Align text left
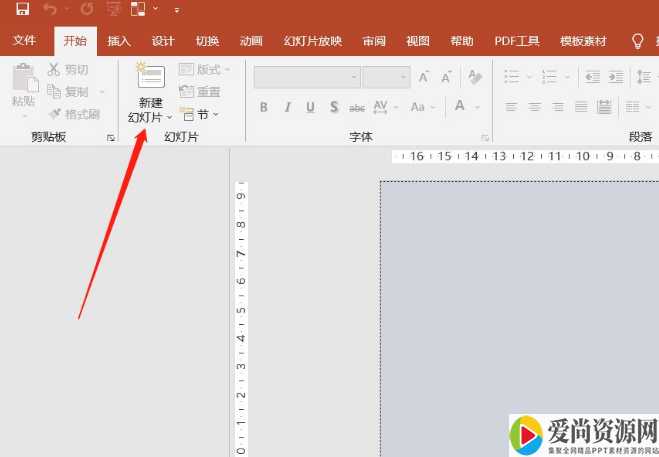The image size is (659, 457). [x=511, y=107]
